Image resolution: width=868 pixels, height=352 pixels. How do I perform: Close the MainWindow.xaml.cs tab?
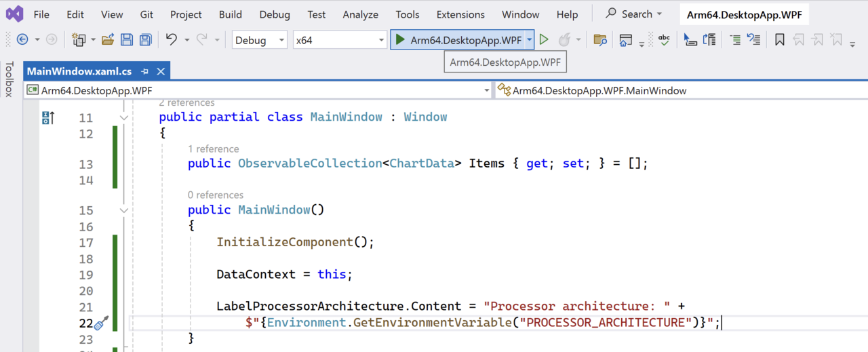click(x=161, y=71)
